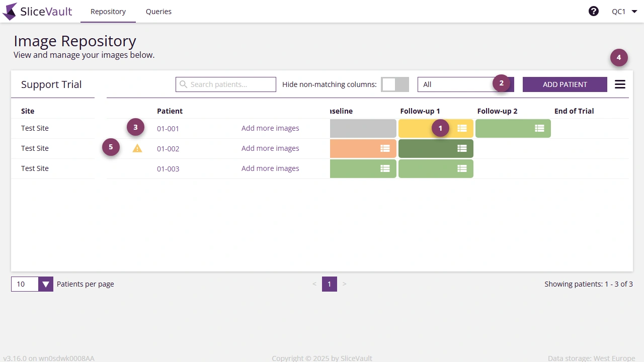This screenshot has height=362, width=644.
Task: Open Follow-up 1 series list for 01-003
Action: [x=462, y=168]
